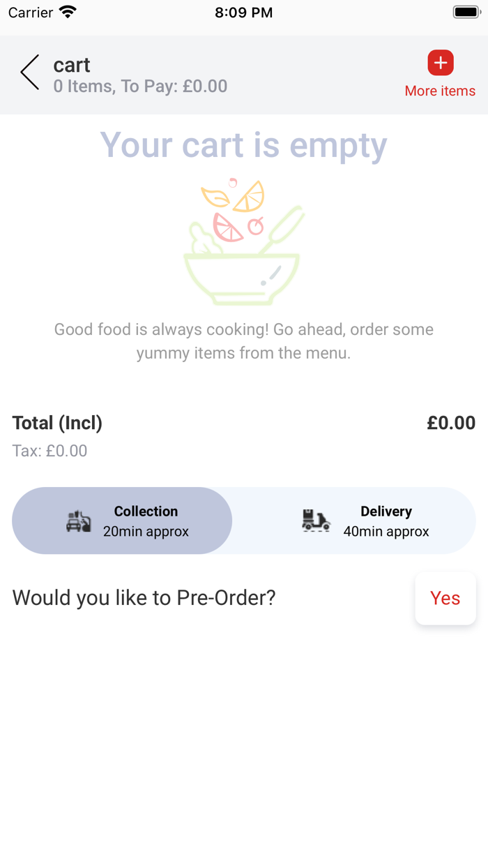Confirm Pre-Order by tapping Yes

click(x=445, y=598)
